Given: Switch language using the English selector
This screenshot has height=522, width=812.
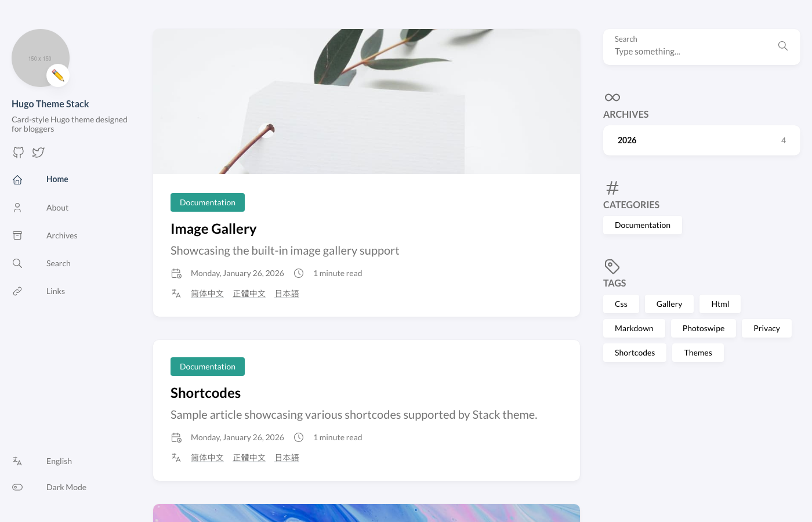Looking at the screenshot, I should [59, 461].
